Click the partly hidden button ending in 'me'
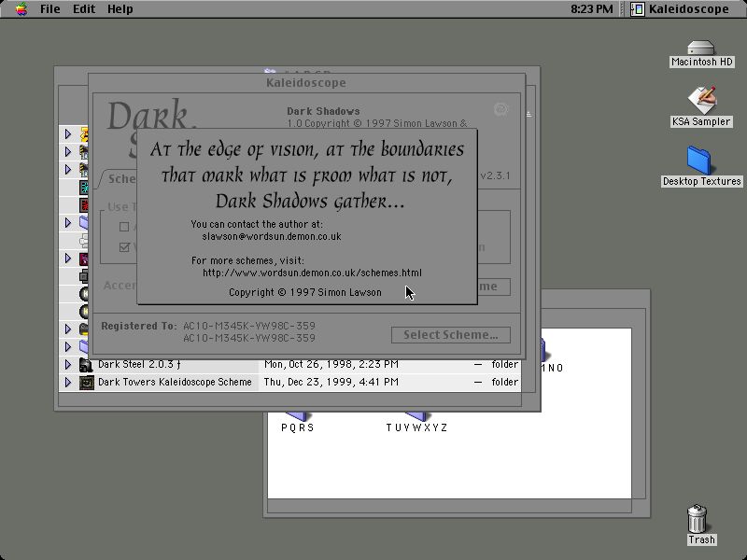747x560 pixels. (x=494, y=287)
